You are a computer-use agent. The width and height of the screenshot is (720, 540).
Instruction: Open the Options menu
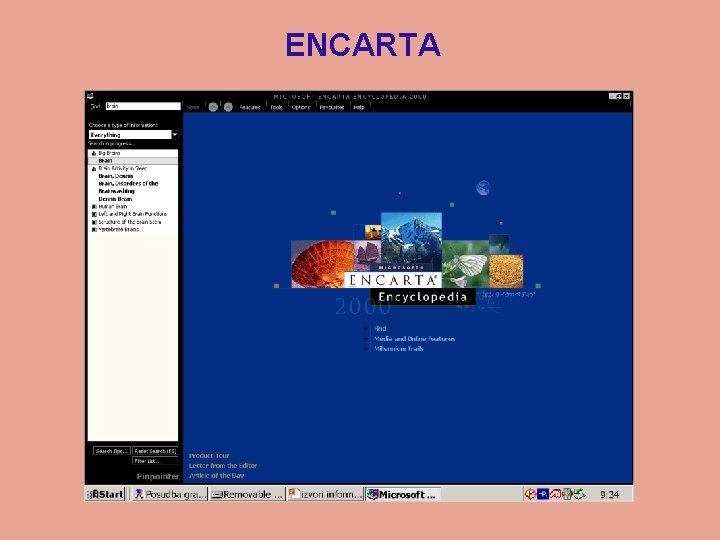tap(301, 107)
